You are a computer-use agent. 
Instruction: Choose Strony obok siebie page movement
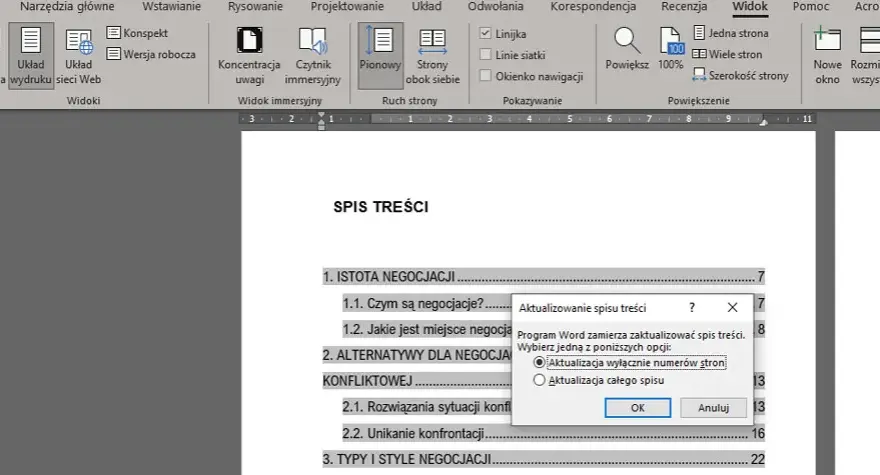(433, 56)
